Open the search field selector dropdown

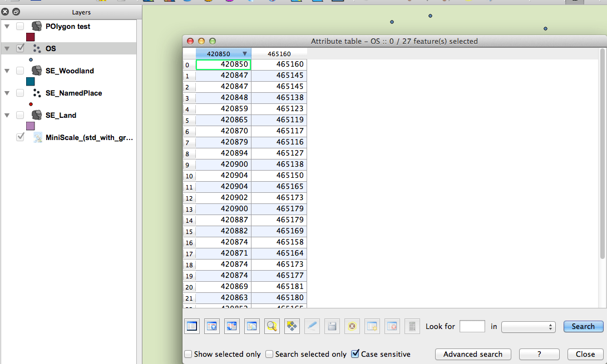click(x=529, y=326)
